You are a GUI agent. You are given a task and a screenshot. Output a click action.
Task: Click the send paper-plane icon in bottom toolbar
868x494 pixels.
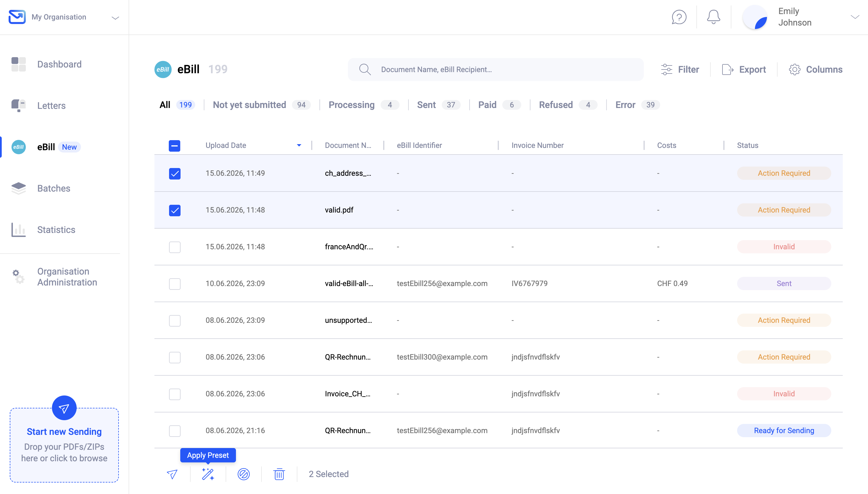(172, 474)
